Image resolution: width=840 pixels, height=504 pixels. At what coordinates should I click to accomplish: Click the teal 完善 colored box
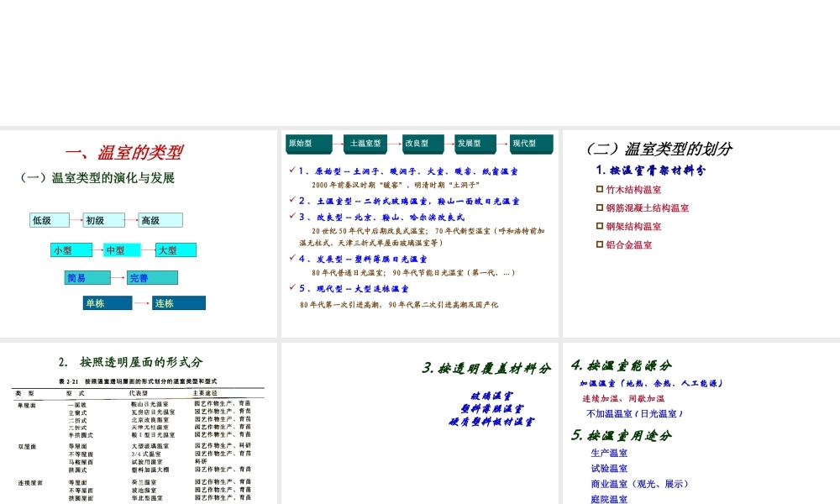152,277
